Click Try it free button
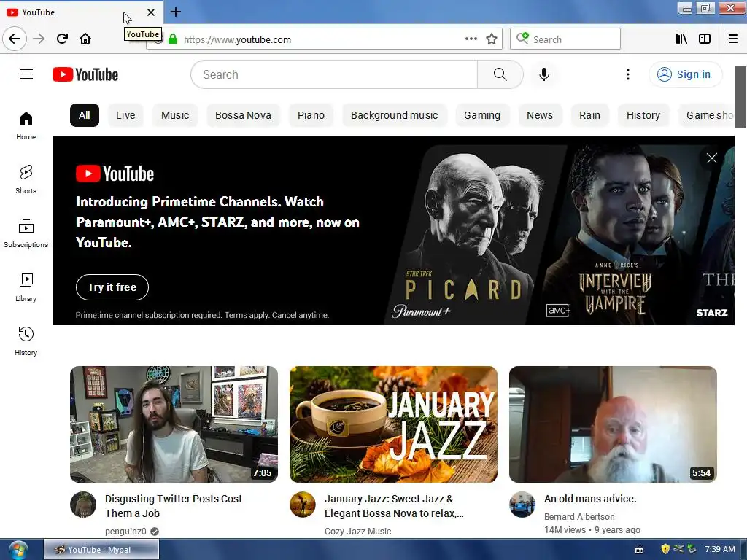Viewport: 747px width, 560px height. click(x=112, y=287)
